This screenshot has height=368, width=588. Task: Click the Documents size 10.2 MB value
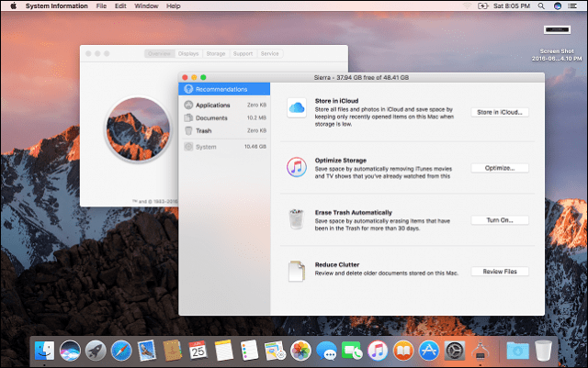tap(256, 117)
